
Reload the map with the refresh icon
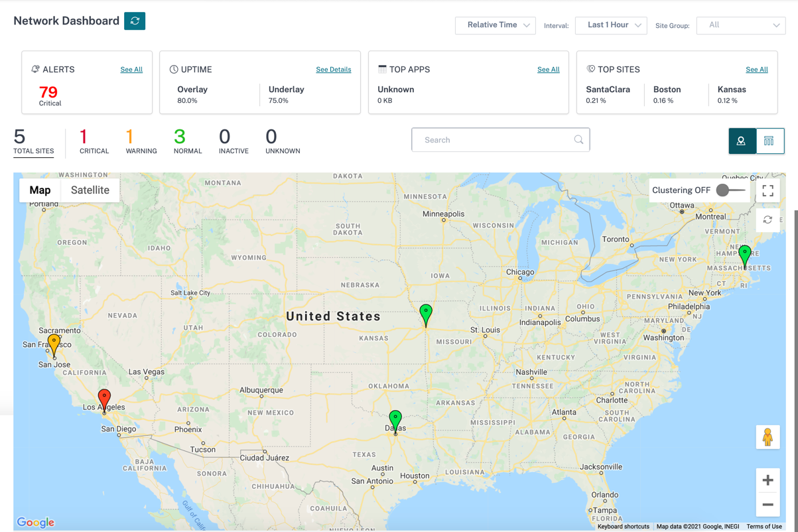[x=767, y=220]
